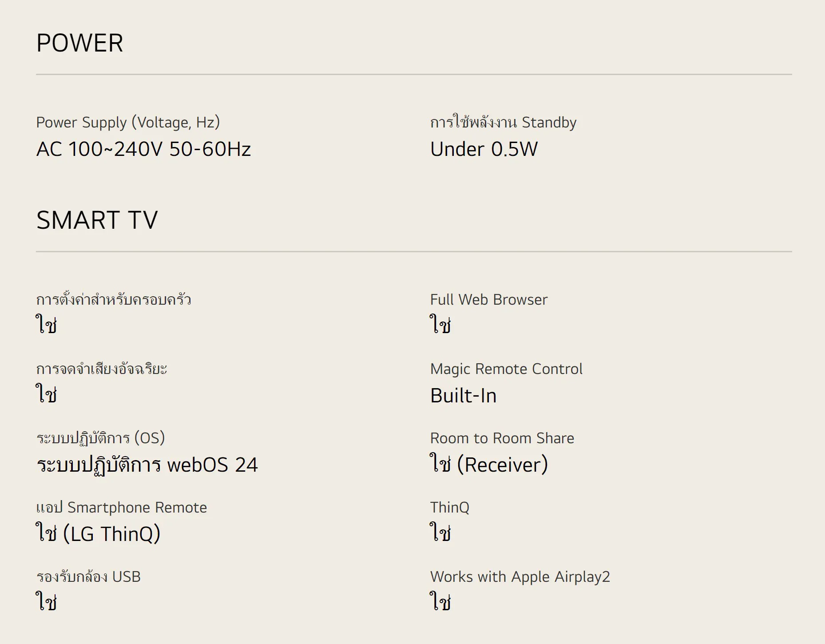Click the SMART TV section heading

[x=97, y=220]
